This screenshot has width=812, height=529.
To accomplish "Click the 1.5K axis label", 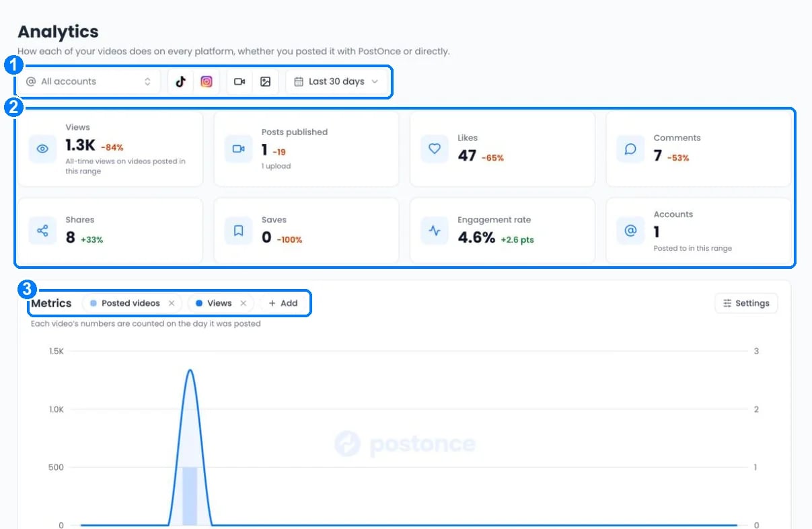I will click(56, 351).
